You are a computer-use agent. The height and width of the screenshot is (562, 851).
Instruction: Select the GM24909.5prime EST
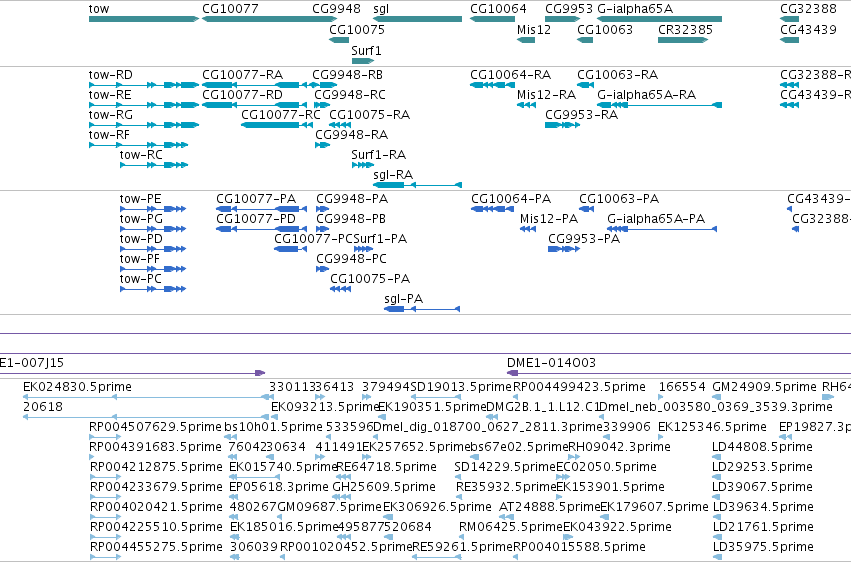tap(717, 397)
